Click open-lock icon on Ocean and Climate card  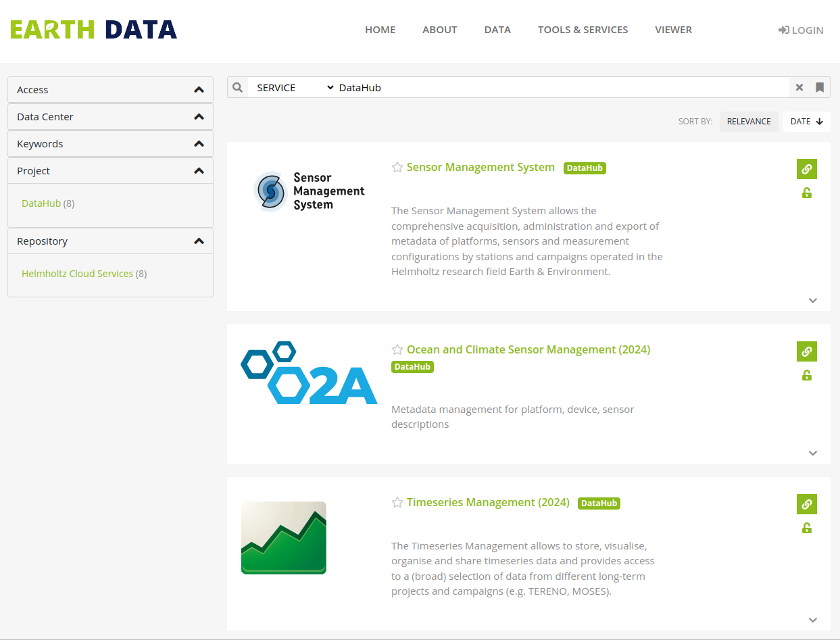806,376
